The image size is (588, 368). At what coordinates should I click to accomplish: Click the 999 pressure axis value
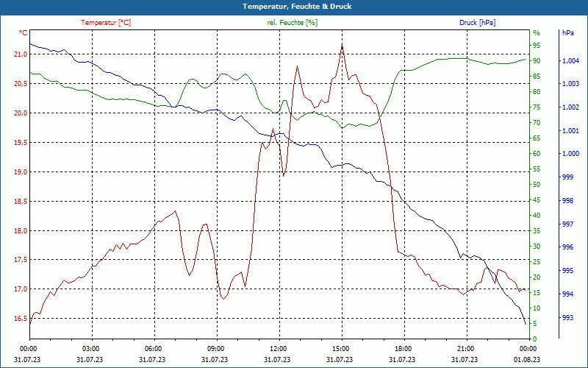[568, 177]
